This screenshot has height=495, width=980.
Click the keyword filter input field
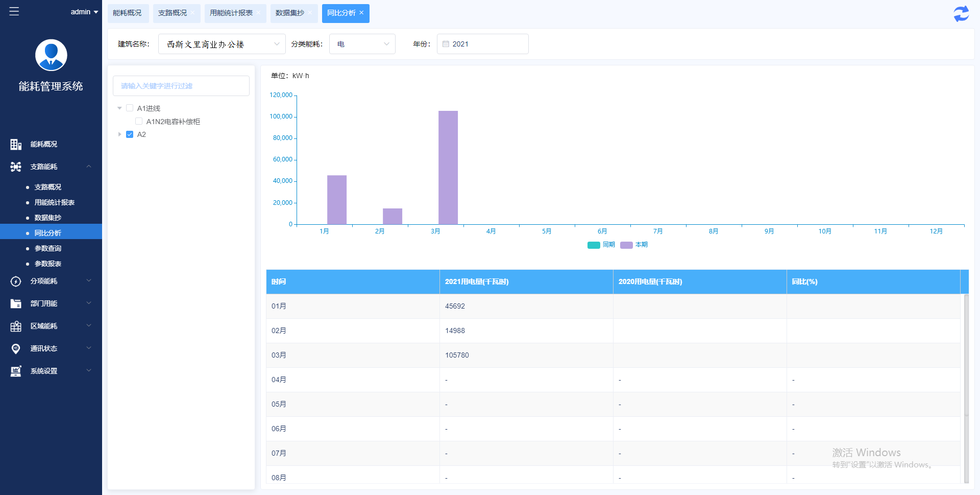tap(181, 86)
